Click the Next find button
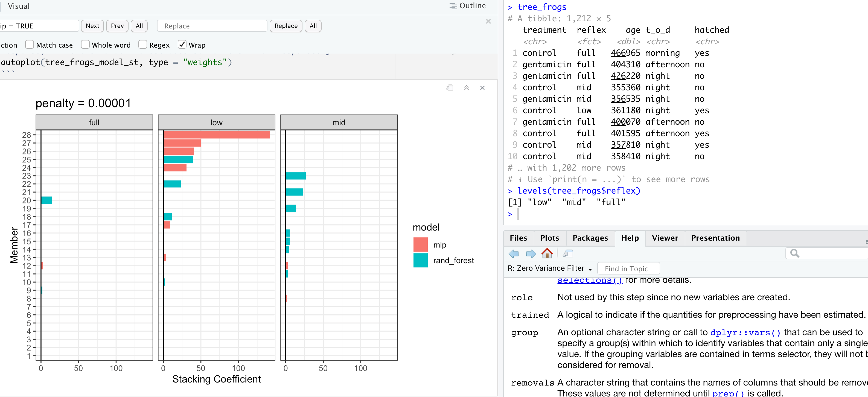868x397 pixels. [92, 26]
